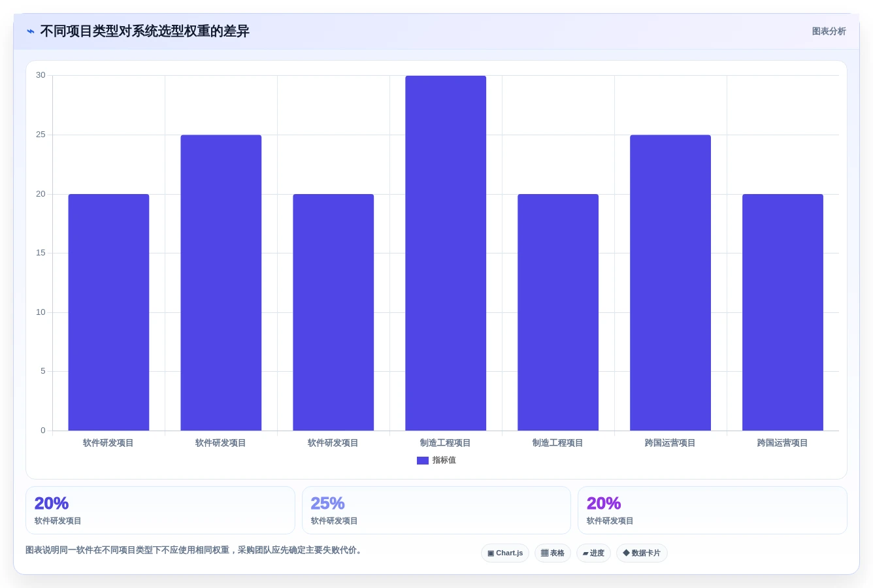The height and width of the screenshot is (588, 873).
Task: Click the blue lightning icon beside the title
Action: pyautogui.click(x=31, y=31)
